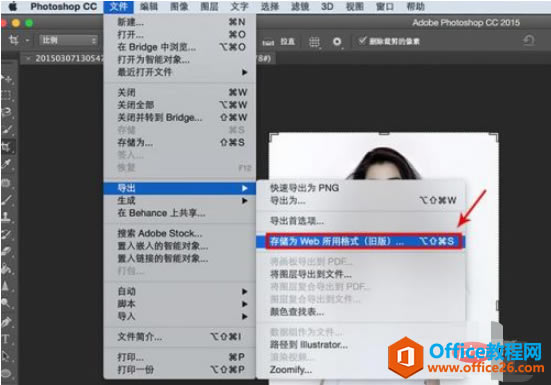
Task: Close the 20150307130547 document tab
Action: point(28,58)
